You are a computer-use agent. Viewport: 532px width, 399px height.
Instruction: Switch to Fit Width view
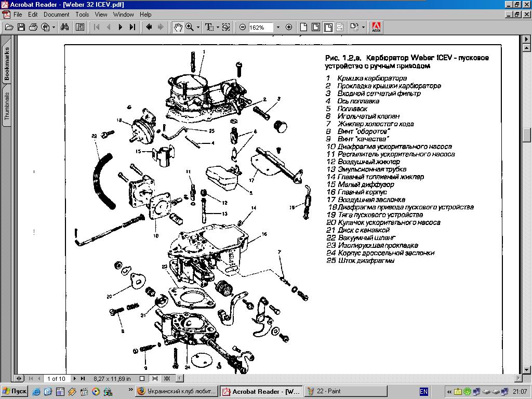pyautogui.click(x=328, y=27)
